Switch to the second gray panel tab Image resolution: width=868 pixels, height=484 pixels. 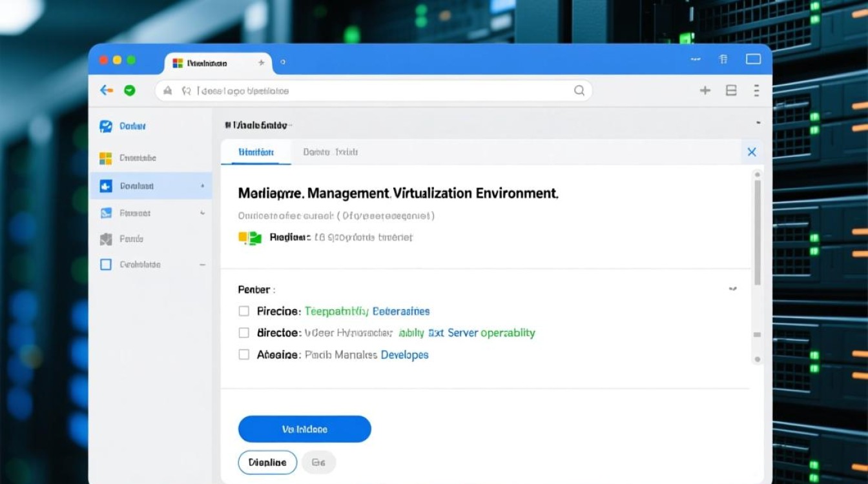click(330, 152)
